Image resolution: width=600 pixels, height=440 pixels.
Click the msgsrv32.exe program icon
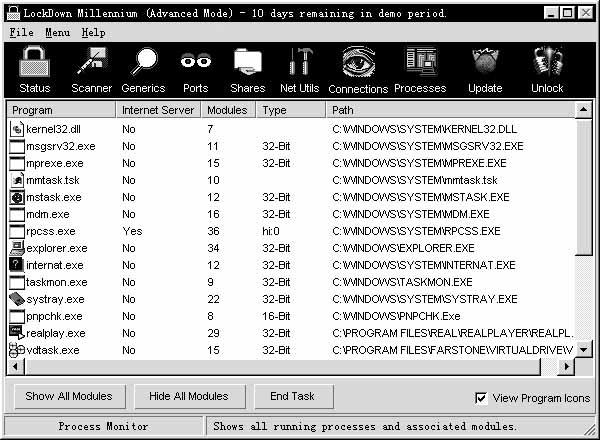[16, 147]
